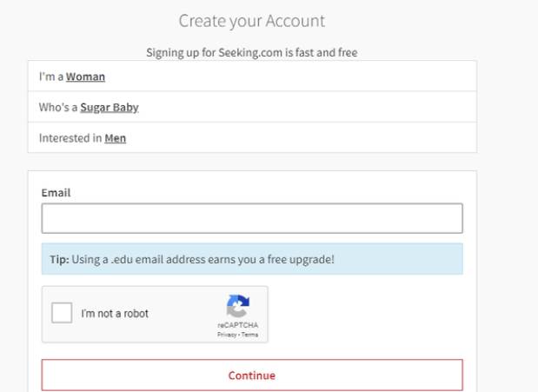
Task: Change the "Men" interest selection
Action: tap(116, 138)
